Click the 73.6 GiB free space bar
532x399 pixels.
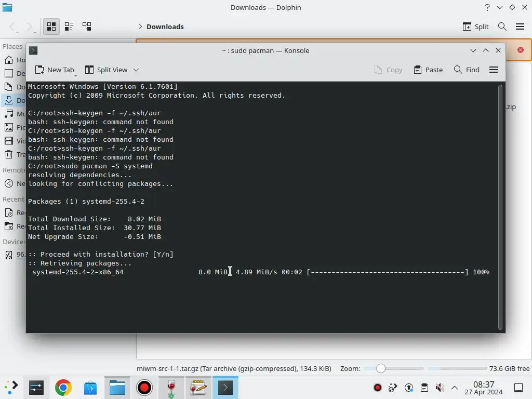pyautogui.click(x=457, y=368)
